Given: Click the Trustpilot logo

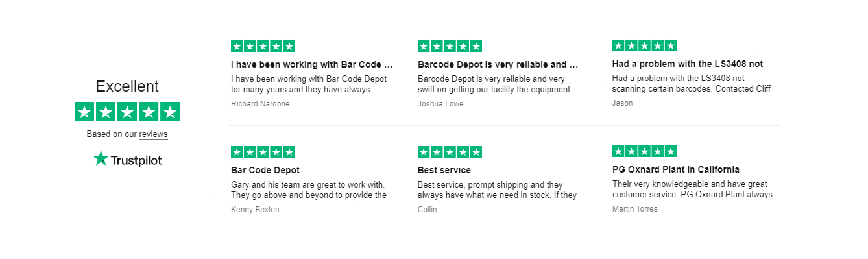Looking at the screenshot, I should click(127, 159).
